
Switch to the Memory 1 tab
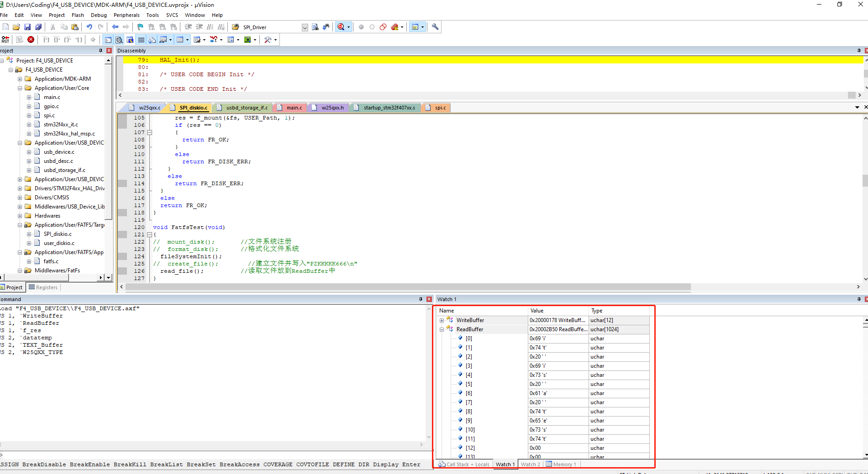click(561, 464)
